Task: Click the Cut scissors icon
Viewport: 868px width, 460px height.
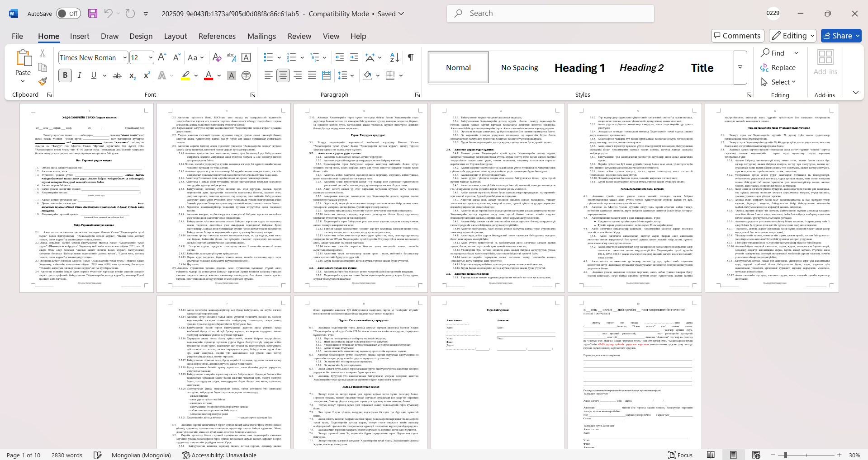Action: click(43, 53)
